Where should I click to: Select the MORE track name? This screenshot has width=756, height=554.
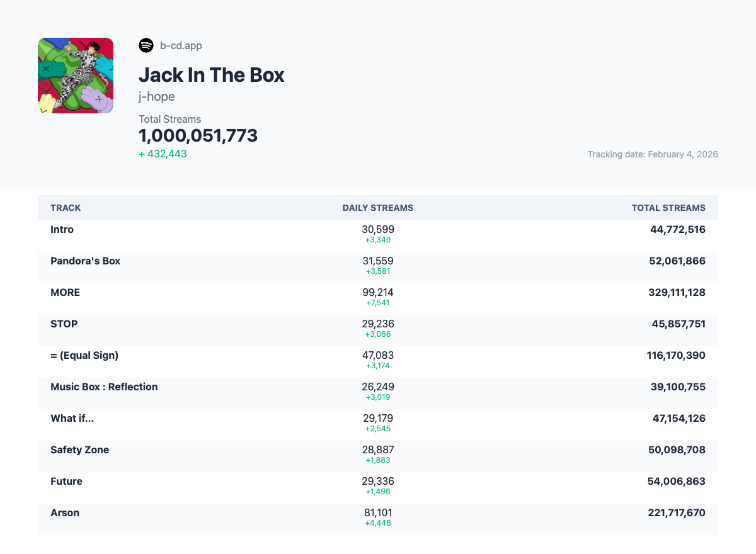click(x=65, y=293)
